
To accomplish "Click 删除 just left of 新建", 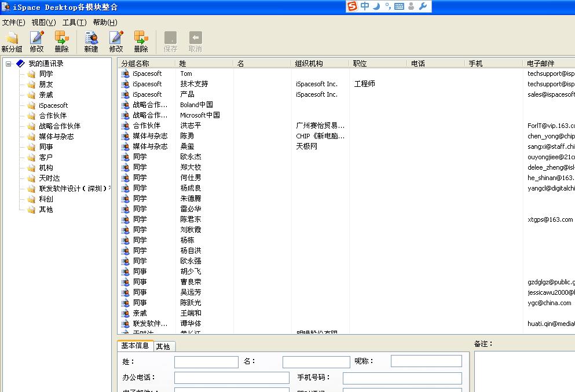I will [61, 42].
